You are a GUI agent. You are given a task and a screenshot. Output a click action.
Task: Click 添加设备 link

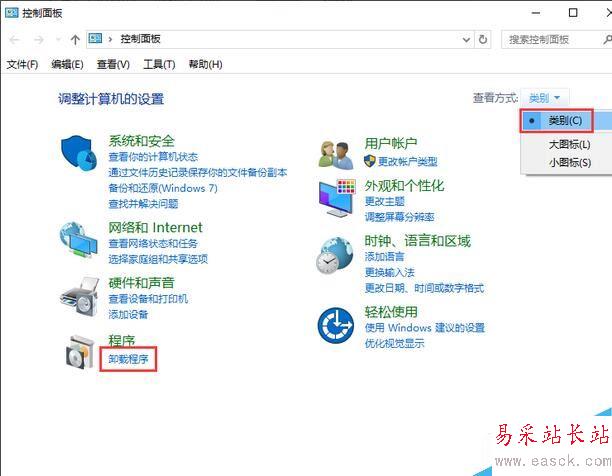pyautogui.click(x=128, y=314)
